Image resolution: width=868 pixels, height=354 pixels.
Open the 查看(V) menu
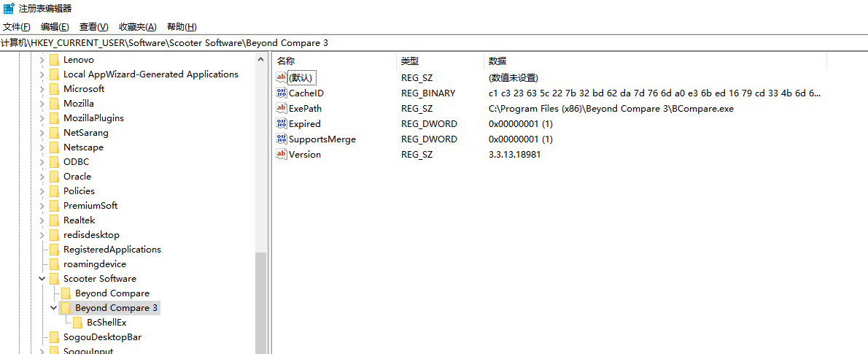click(x=93, y=26)
